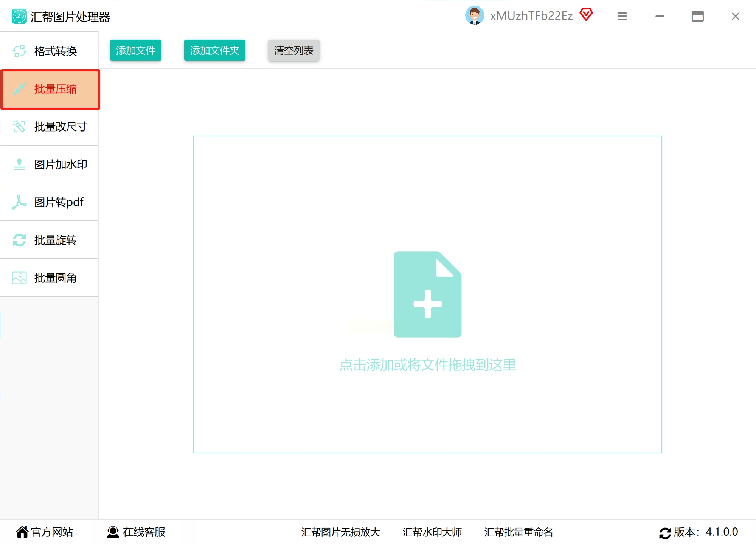
Task: Click the 批量压缩 compress arrows icon
Action: click(x=19, y=89)
